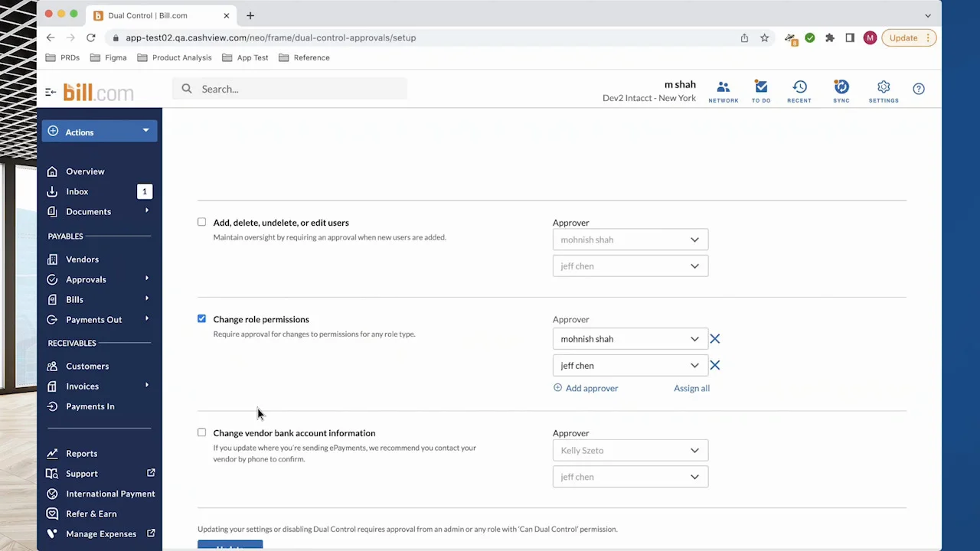The height and width of the screenshot is (551, 980).
Task: Collapse the sidebar with the menu icon
Action: [51, 92]
